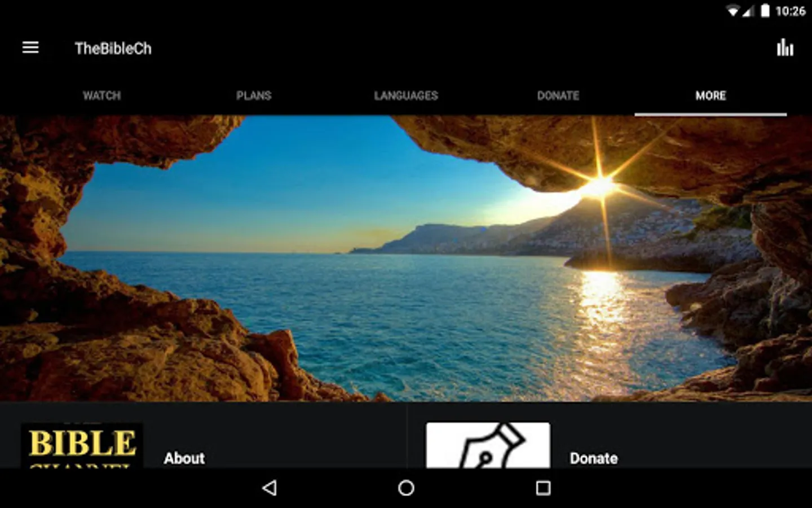Tap the bar chart icon in top bar
Viewport: 812px width, 508px height.
click(785, 48)
